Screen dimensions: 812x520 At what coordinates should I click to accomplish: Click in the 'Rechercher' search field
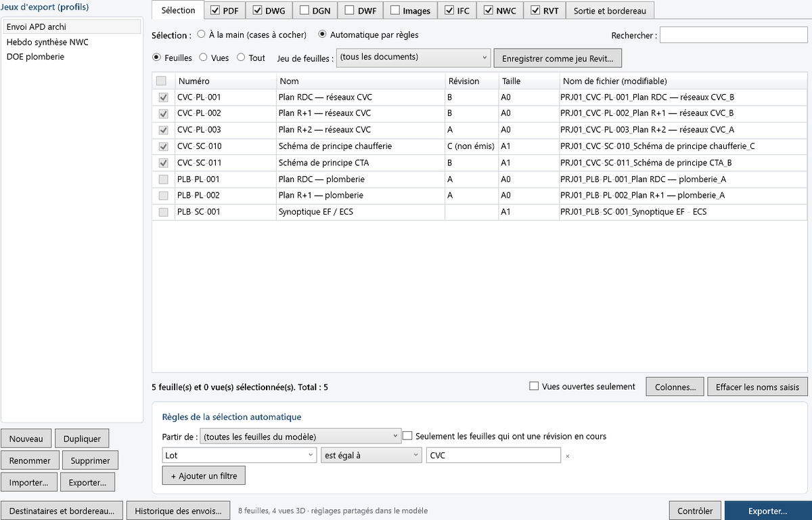coord(734,35)
